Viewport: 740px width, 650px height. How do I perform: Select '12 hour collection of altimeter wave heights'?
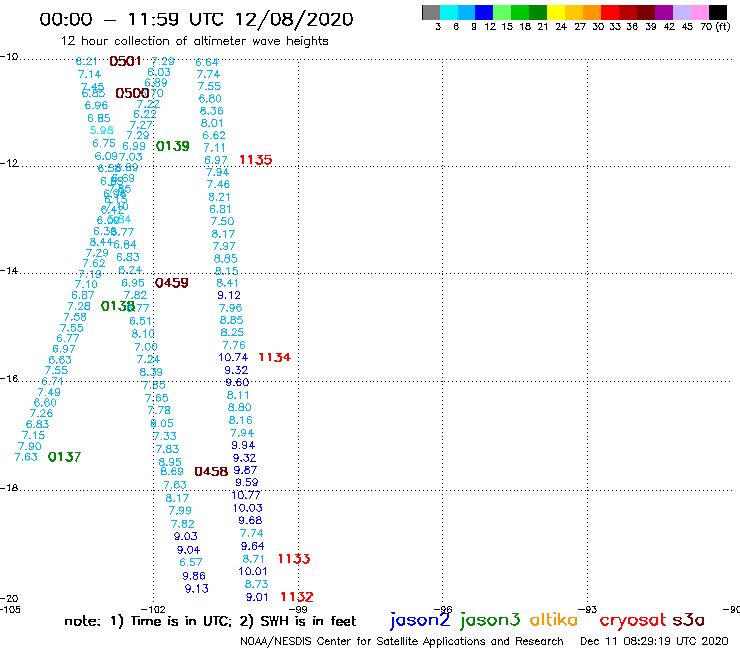click(x=194, y=42)
